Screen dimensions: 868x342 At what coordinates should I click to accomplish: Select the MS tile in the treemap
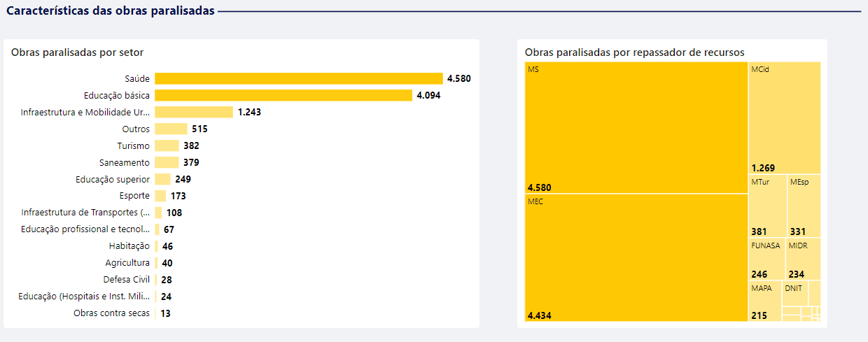click(x=636, y=127)
